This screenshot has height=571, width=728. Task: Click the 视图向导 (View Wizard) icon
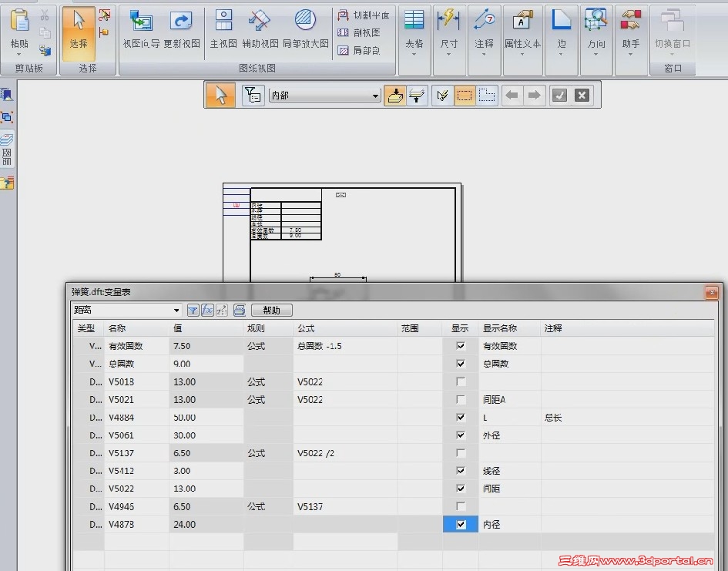point(141,21)
